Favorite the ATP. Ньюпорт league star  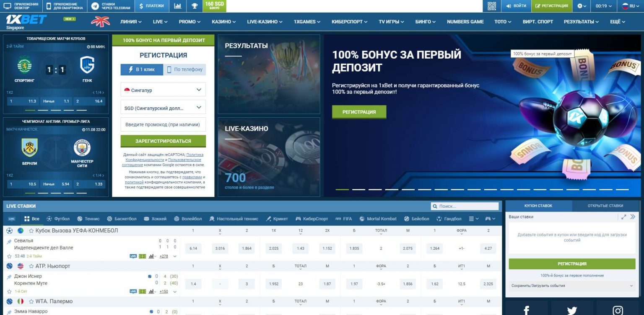pyautogui.click(x=31, y=266)
